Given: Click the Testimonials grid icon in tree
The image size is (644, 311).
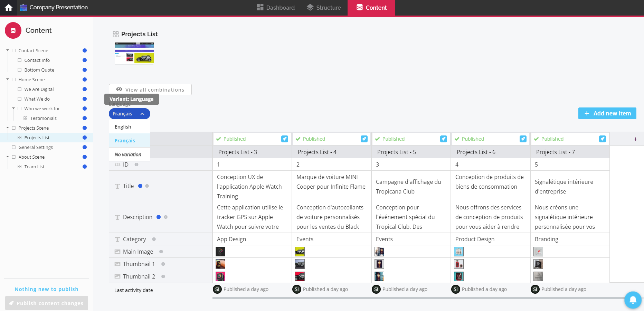Looking at the screenshot, I should point(25,118).
